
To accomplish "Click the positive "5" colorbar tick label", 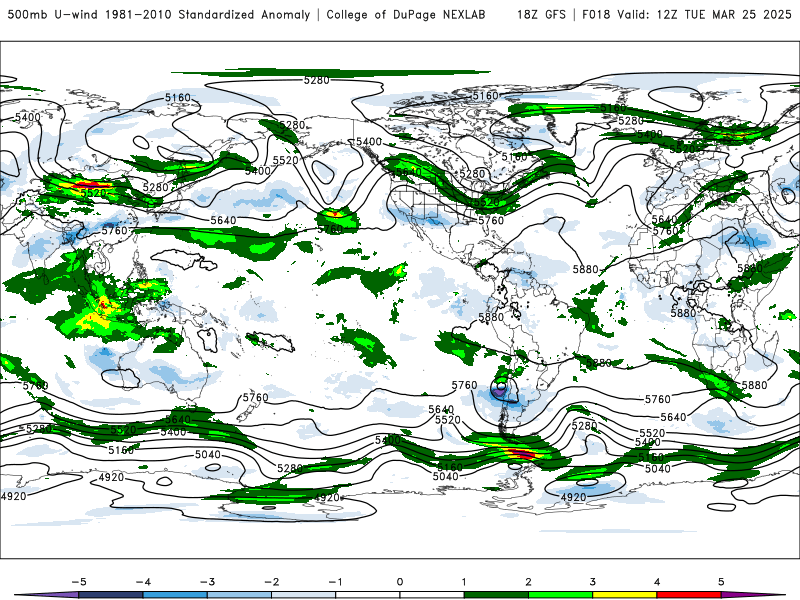I will (x=721, y=582).
